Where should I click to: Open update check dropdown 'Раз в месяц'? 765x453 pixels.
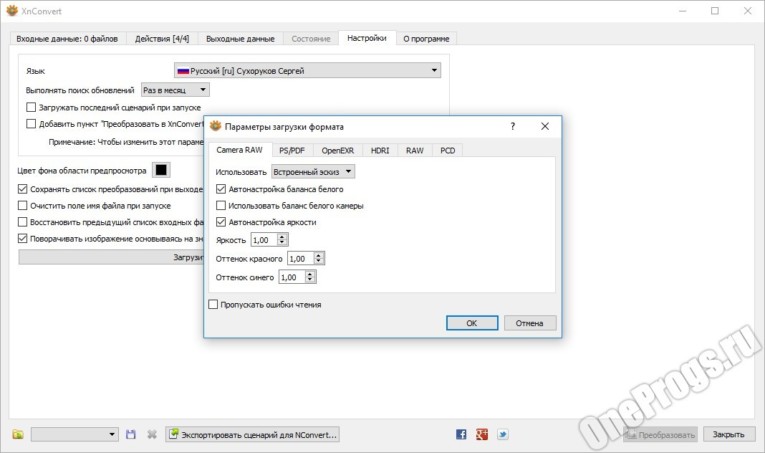coord(175,90)
